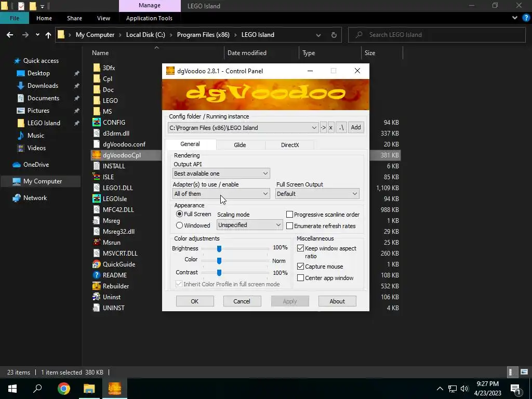This screenshot has width=532, height=399.
Task: Go up one folder level
Action: point(48,35)
